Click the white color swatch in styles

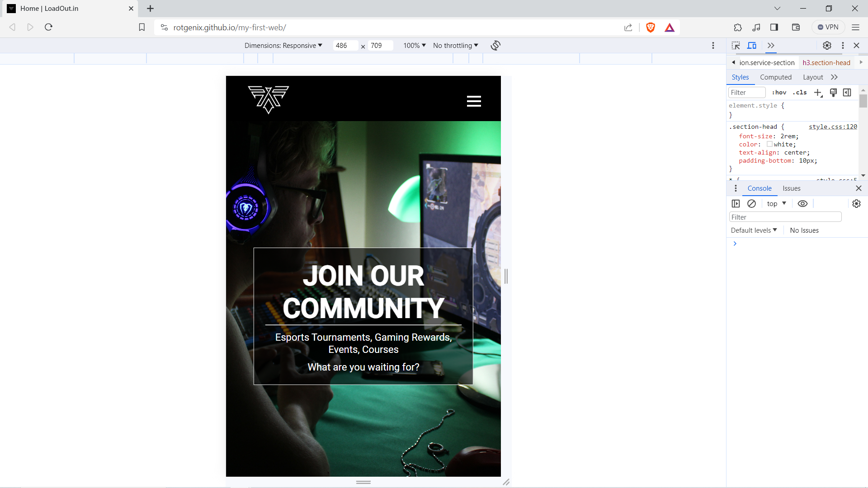point(769,145)
